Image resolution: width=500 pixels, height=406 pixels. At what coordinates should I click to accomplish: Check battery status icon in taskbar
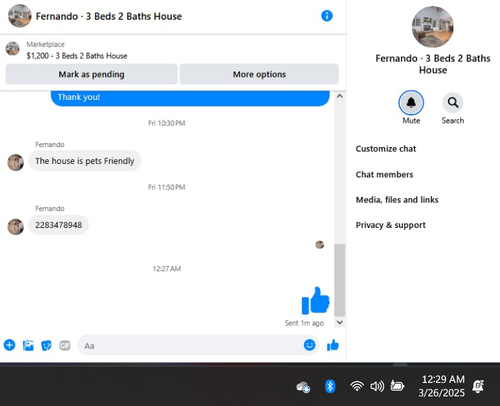tap(397, 386)
